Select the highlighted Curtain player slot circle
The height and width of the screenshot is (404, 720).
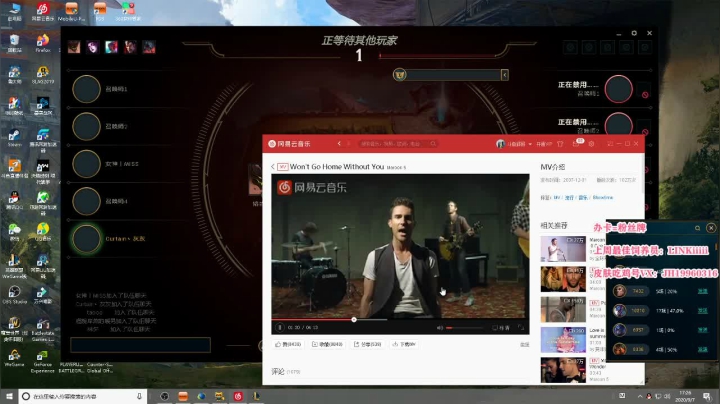point(86,239)
